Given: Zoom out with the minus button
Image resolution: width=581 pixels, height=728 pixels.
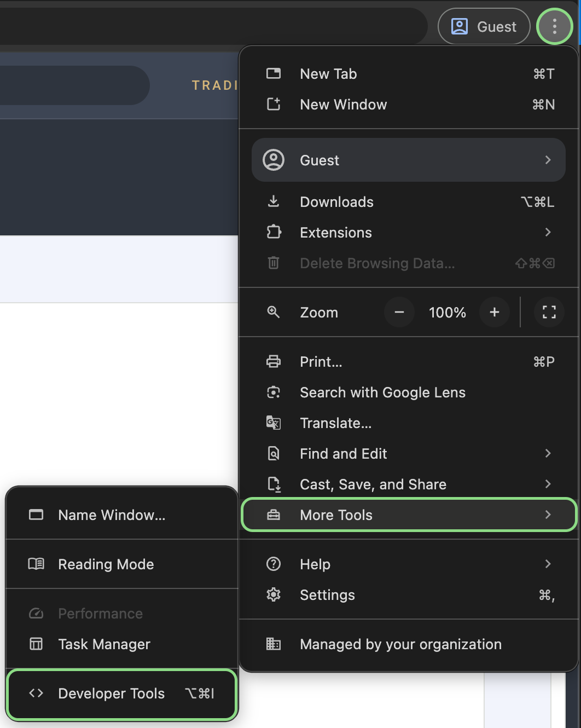Looking at the screenshot, I should [x=399, y=312].
